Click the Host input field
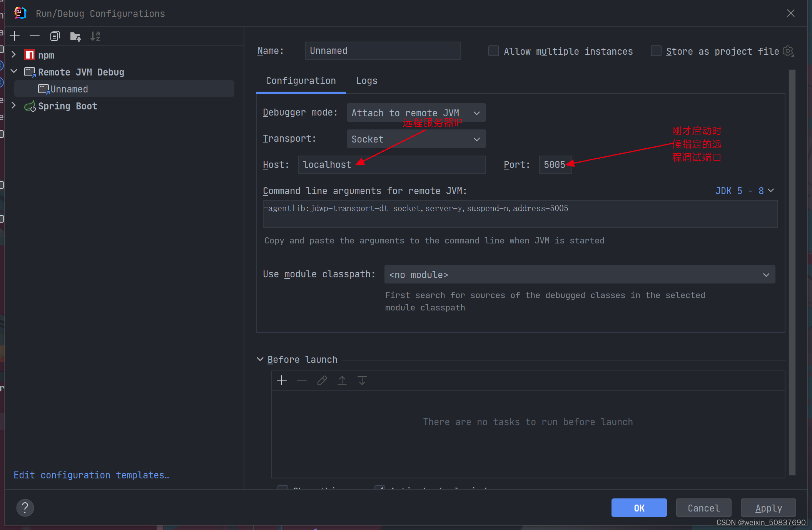Screen dimensions: 812x530 click(391, 164)
